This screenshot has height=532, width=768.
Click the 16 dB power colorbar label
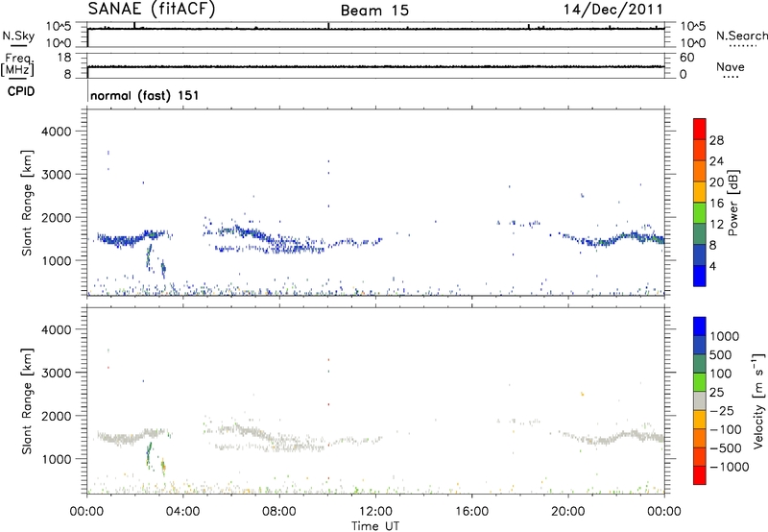(716, 204)
